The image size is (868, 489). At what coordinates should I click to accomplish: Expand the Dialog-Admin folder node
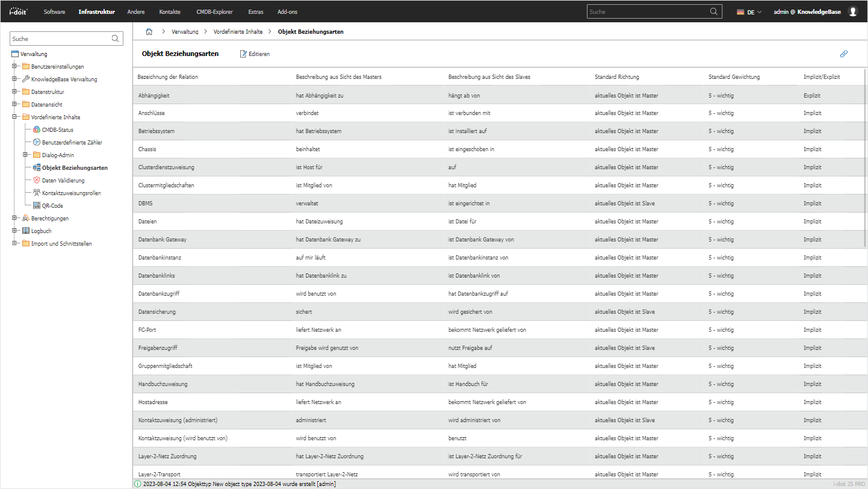pyautogui.click(x=25, y=155)
